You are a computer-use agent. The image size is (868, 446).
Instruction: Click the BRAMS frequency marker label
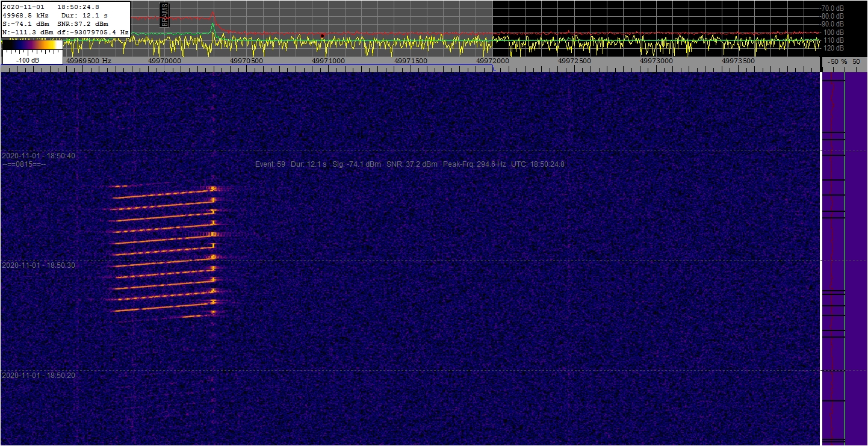pos(165,14)
